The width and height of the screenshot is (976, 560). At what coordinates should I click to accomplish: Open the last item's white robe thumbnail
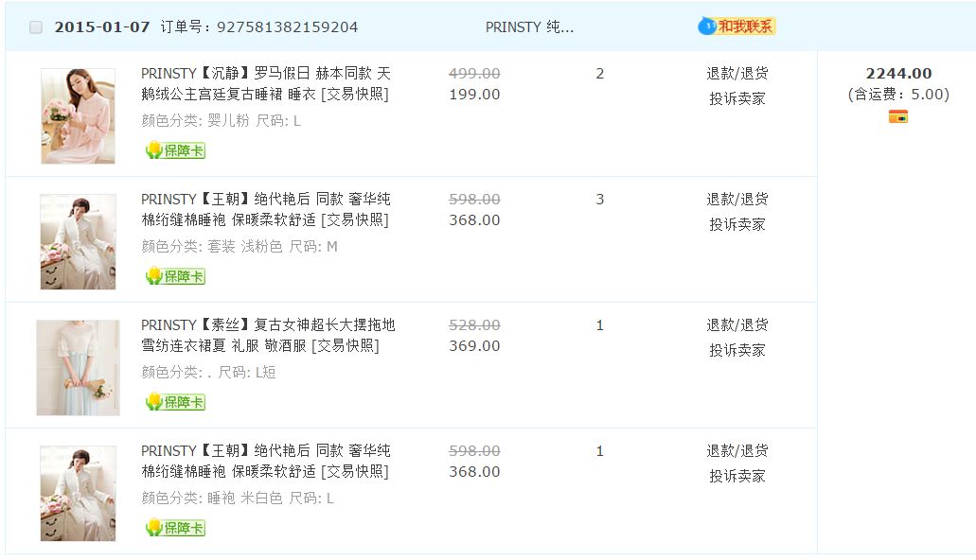[78, 493]
